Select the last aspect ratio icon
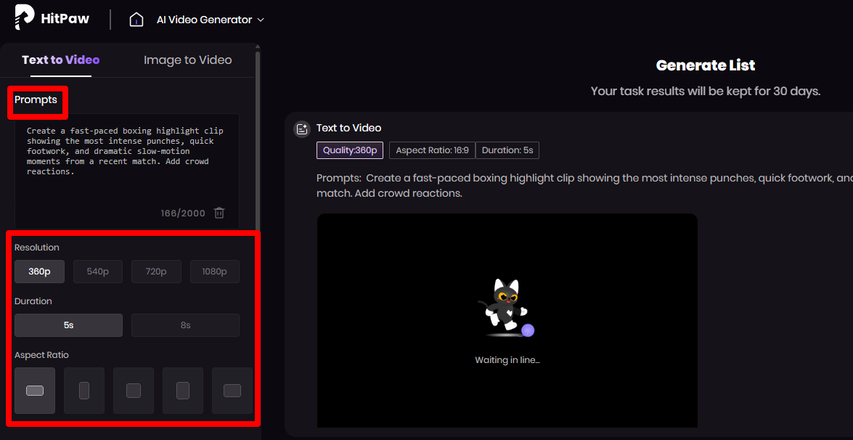 click(232, 390)
